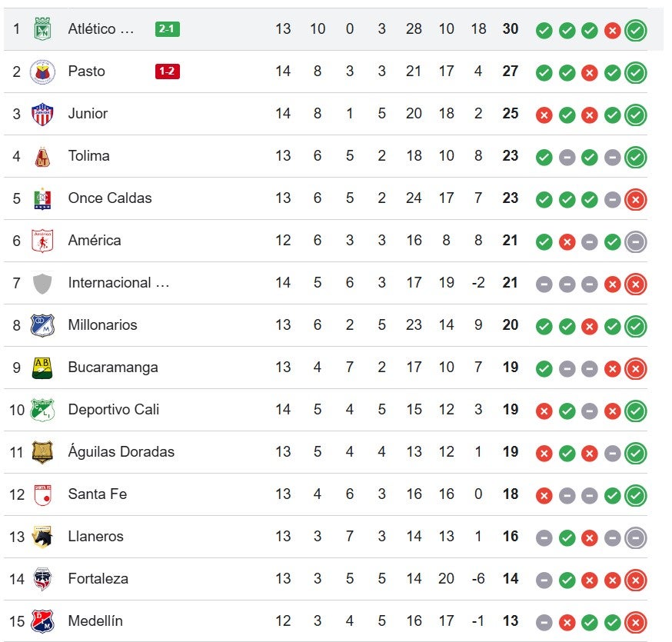672x642 pixels.
Task: Click the Tolima team crest
Action: 42,156
